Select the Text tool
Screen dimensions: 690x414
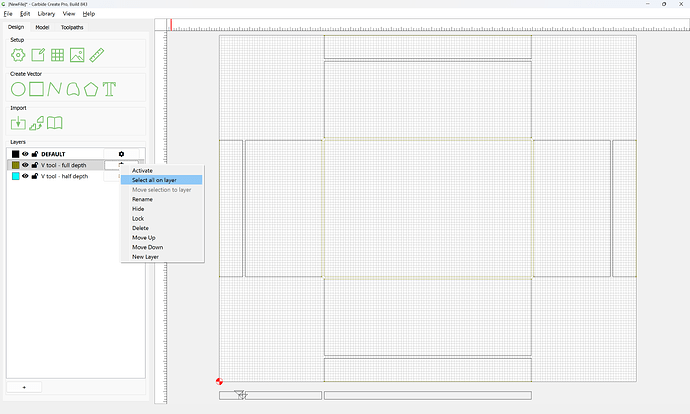(109, 89)
